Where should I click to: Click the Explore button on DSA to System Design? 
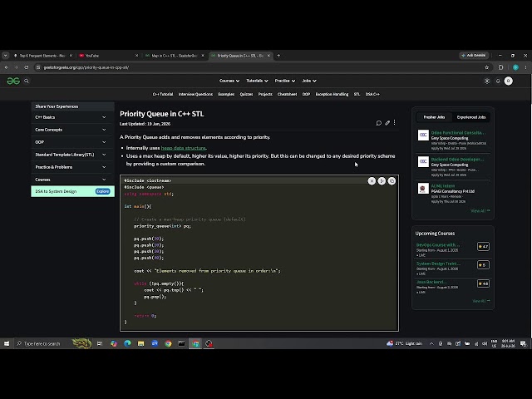click(102, 191)
